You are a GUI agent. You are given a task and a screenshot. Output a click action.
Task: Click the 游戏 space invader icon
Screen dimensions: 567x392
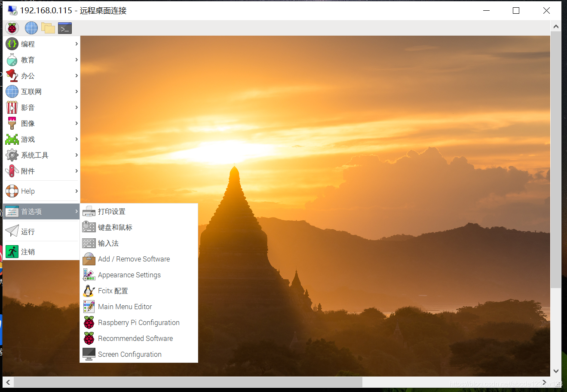coord(12,139)
